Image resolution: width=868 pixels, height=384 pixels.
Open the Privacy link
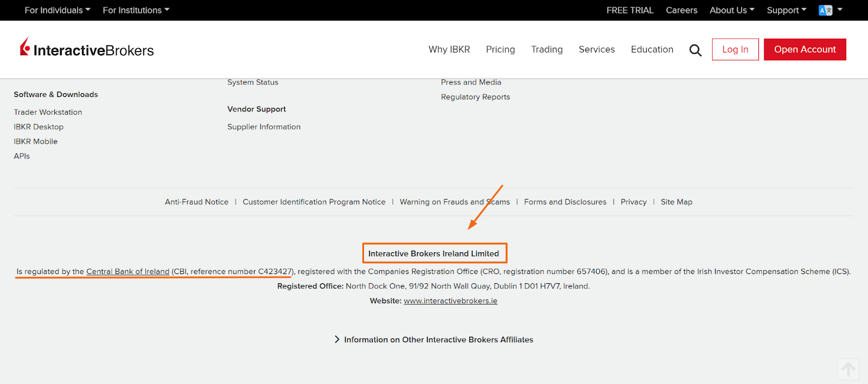point(634,202)
